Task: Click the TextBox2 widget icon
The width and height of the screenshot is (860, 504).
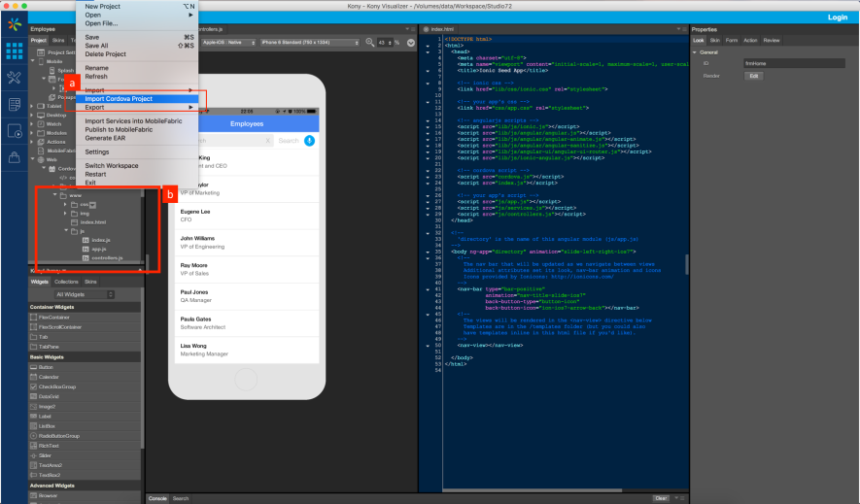Action: click(x=33, y=475)
